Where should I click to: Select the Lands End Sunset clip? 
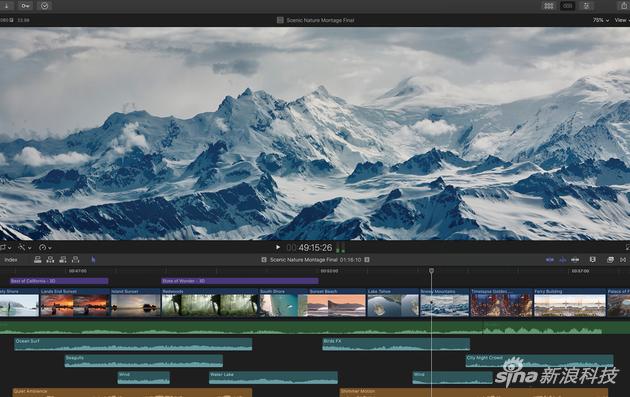coord(75,303)
